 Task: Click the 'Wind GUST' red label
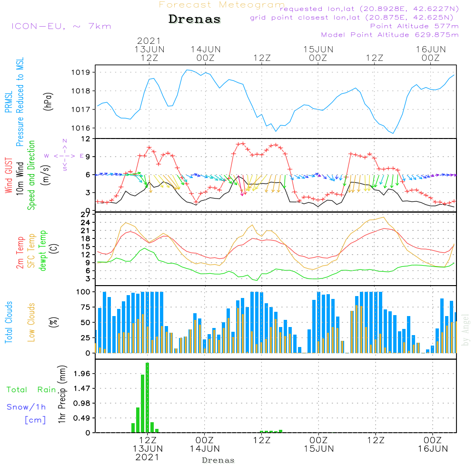pyautogui.click(x=9, y=175)
